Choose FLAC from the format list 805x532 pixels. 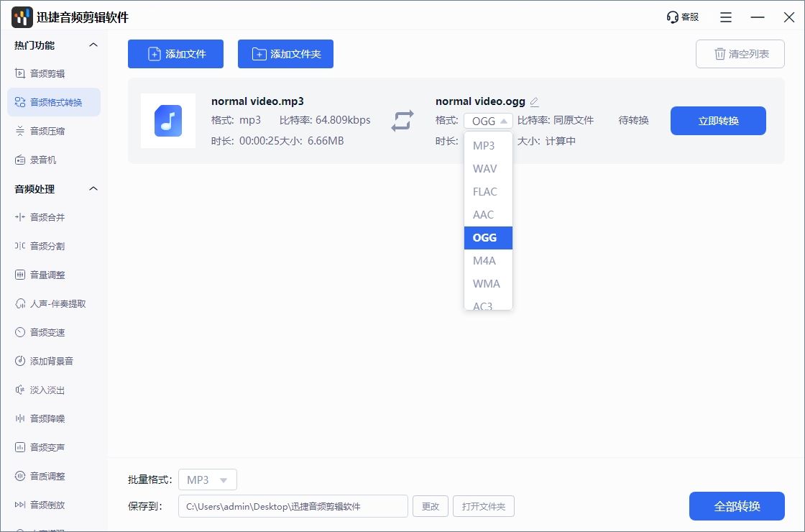488,191
